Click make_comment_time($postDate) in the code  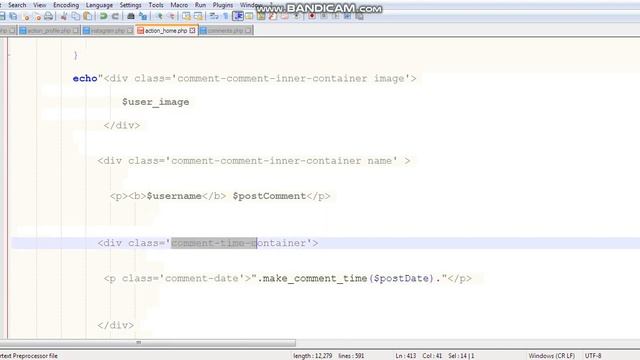(x=348, y=279)
